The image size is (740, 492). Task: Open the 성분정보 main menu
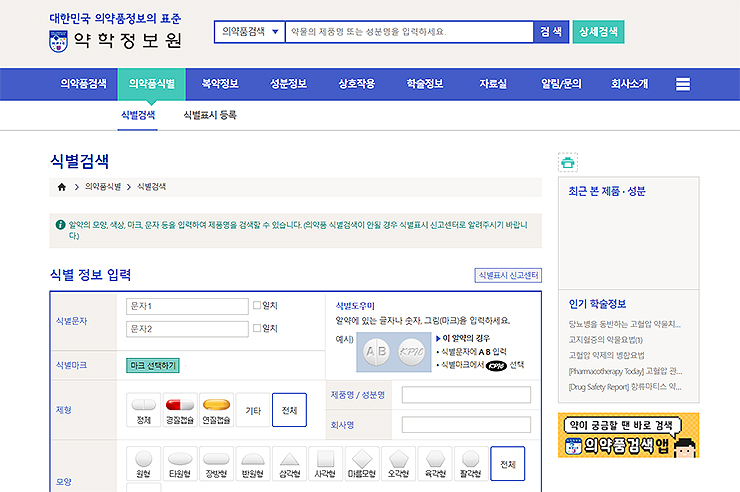click(x=288, y=84)
